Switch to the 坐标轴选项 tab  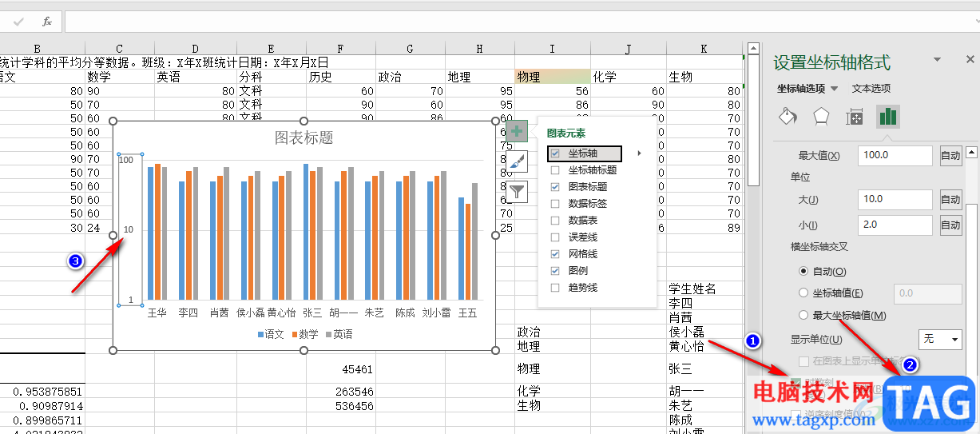click(x=802, y=89)
